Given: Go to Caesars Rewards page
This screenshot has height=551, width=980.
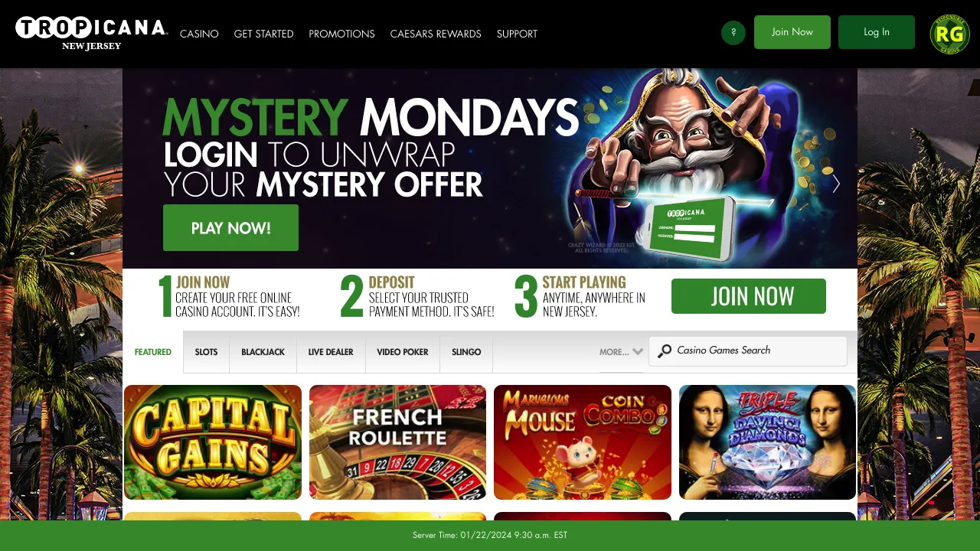Looking at the screenshot, I should click(436, 34).
